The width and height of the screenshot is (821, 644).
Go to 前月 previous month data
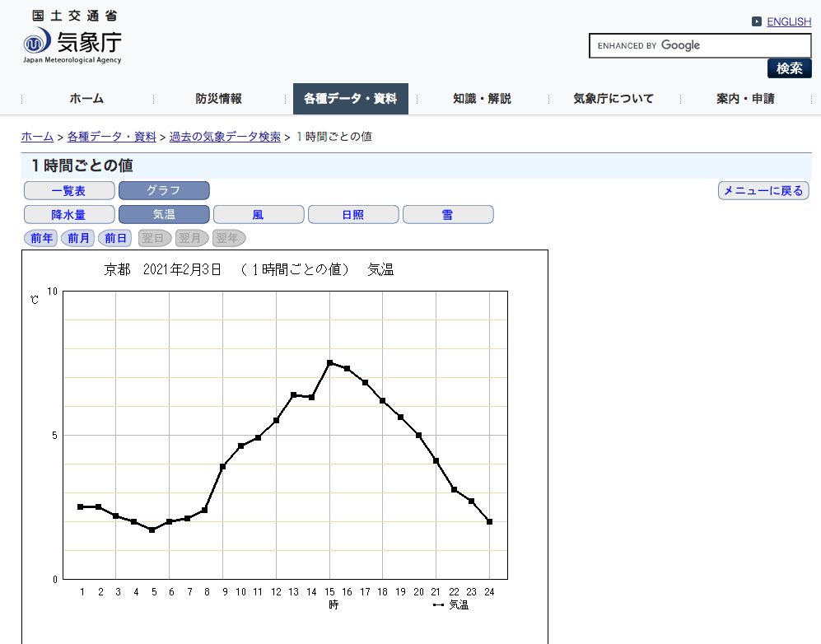[79, 239]
